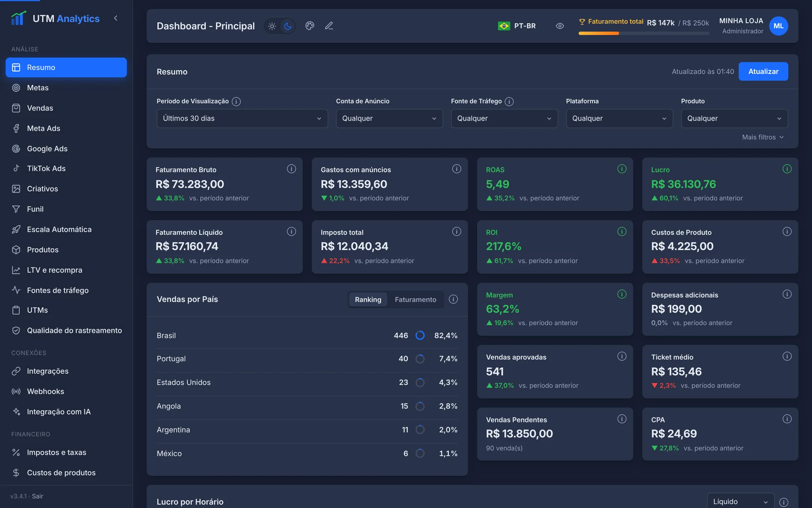Screen dimensions: 812x508
Task: Open the Conta de Anúncio dropdown
Action: click(x=389, y=118)
